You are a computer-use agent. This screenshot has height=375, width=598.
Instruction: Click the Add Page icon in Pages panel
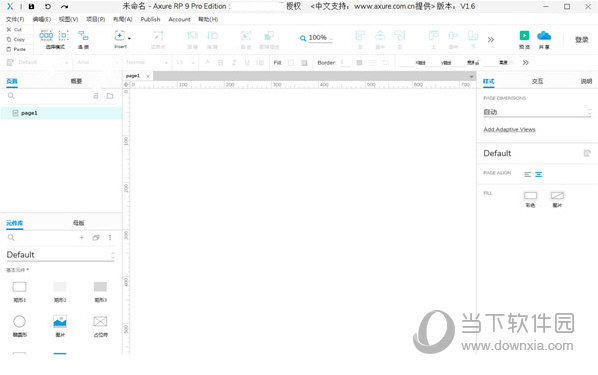[x=96, y=96]
